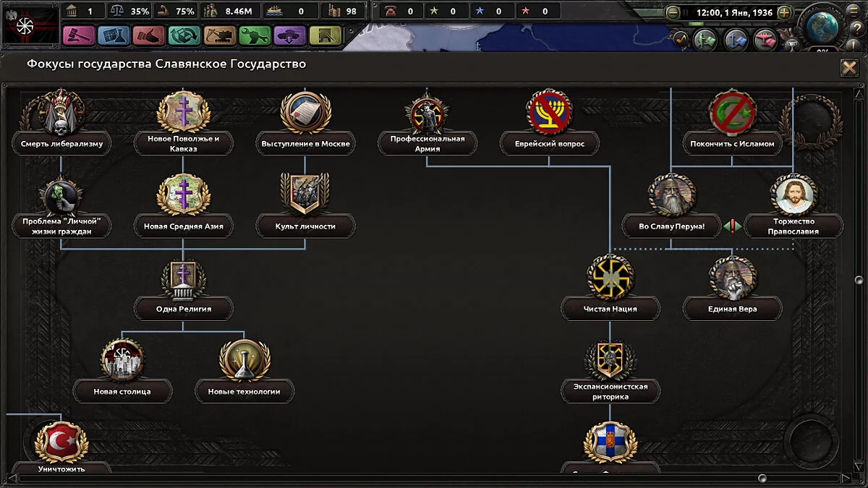Pause the game clock
The height and width of the screenshot is (488, 868).
(x=686, y=12)
